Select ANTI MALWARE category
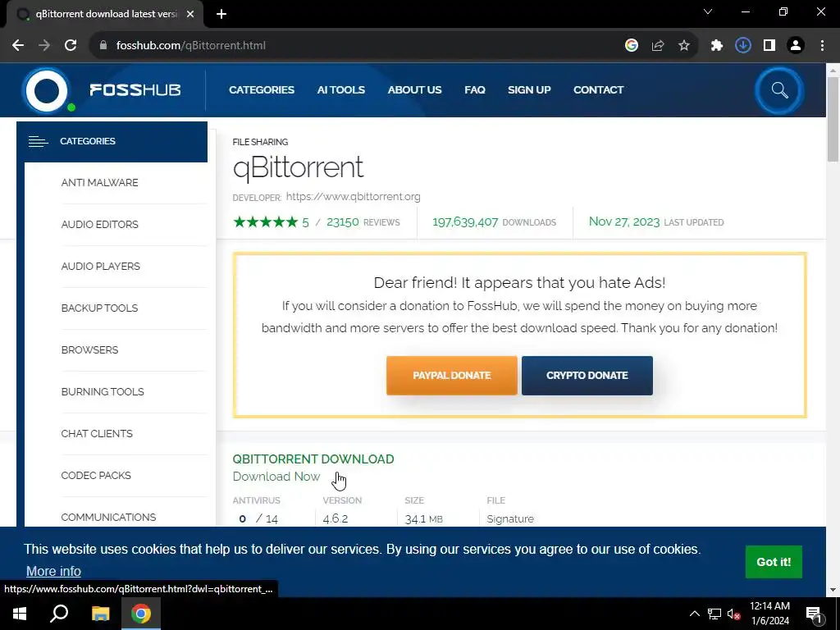 tap(99, 183)
